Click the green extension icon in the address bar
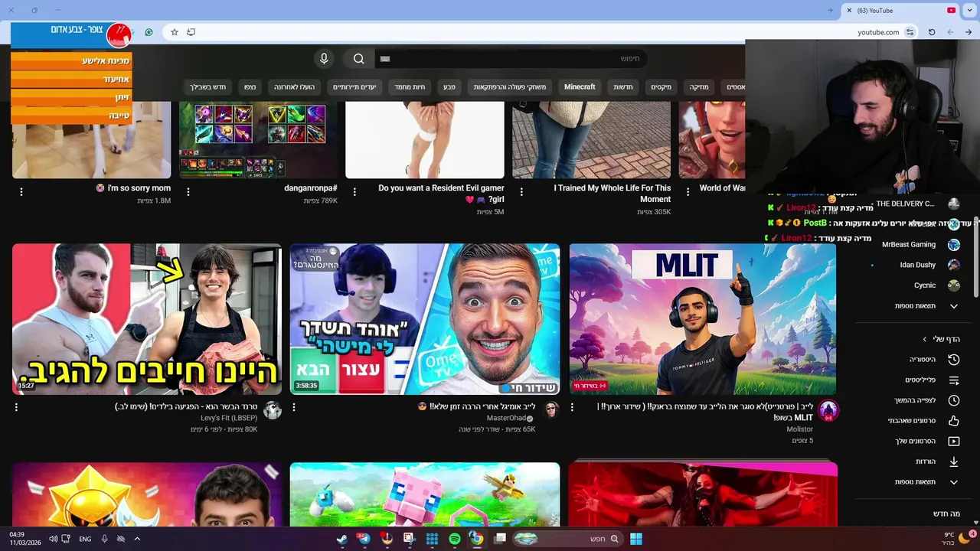Viewport: 980px width, 551px height. (x=149, y=32)
